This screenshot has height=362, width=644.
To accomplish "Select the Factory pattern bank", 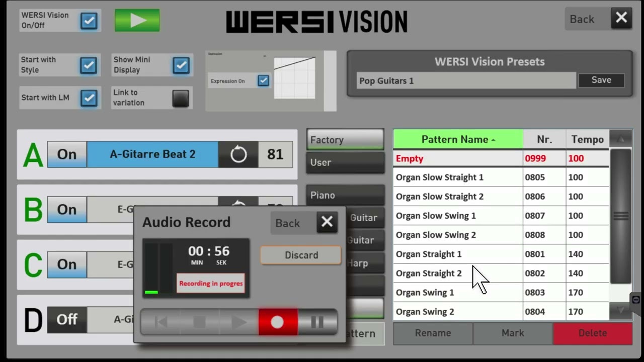I will [345, 140].
